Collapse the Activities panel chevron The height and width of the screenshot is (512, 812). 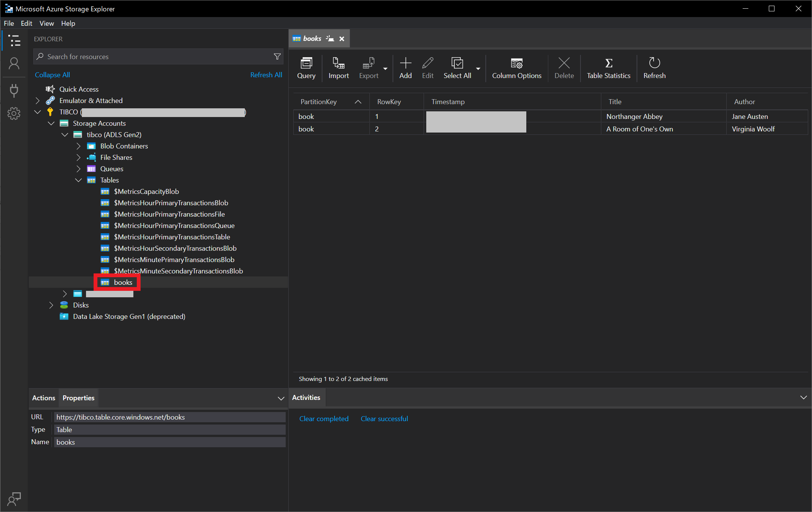click(803, 397)
